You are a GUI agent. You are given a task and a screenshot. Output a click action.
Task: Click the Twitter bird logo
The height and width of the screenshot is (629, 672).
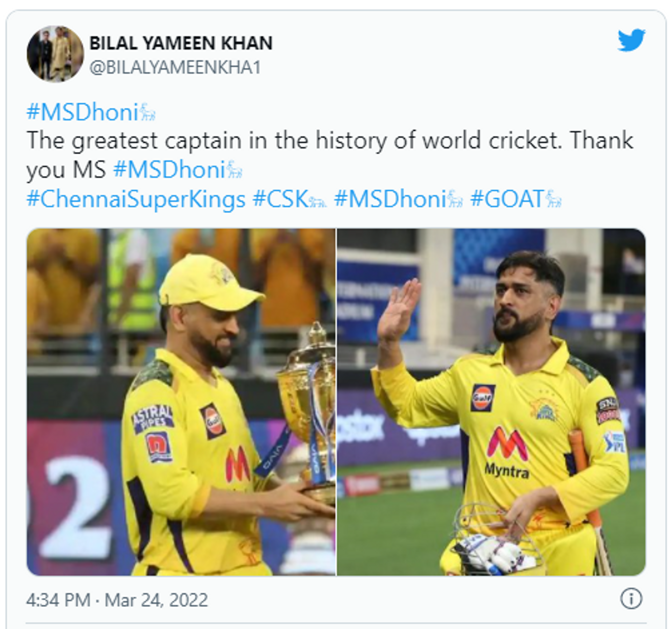pos(631,40)
